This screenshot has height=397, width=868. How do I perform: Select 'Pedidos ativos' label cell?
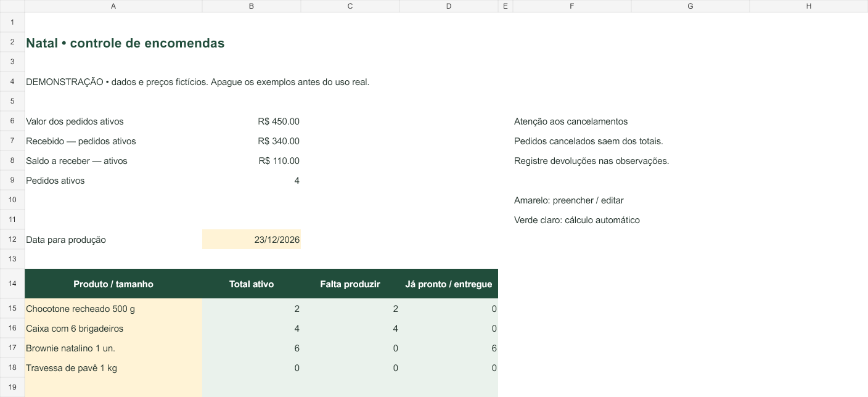pyautogui.click(x=113, y=181)
